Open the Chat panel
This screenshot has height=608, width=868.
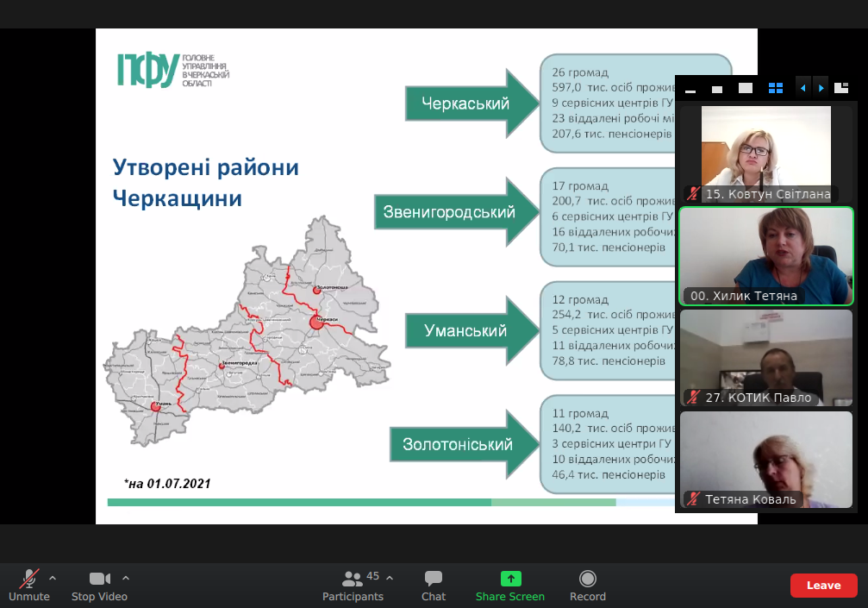pos(433,586)
